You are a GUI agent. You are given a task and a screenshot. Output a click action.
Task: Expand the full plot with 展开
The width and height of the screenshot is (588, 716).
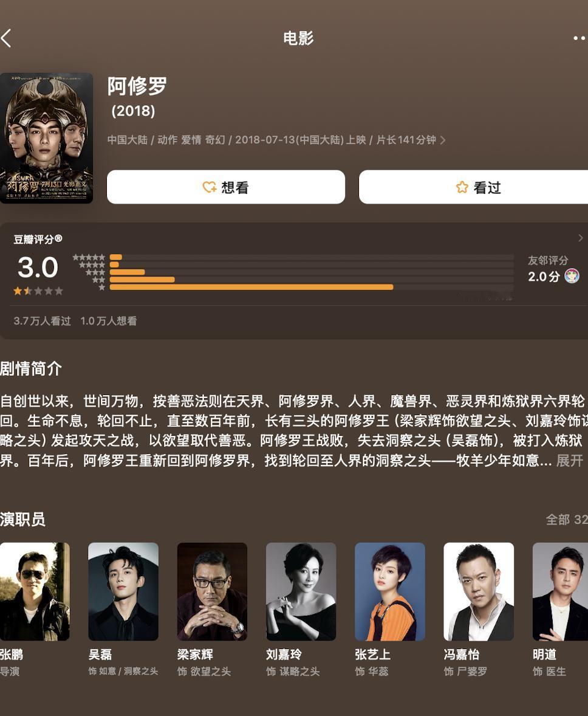[x=569, y=460]
